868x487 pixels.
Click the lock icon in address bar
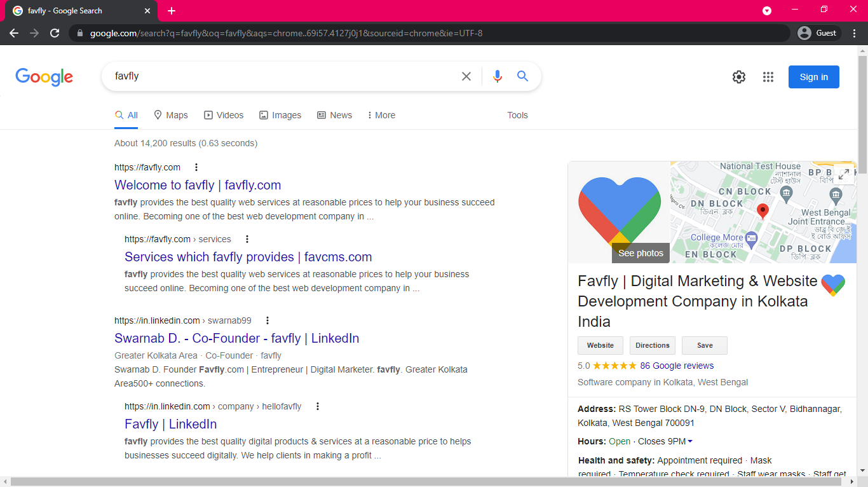coord(79,33)
